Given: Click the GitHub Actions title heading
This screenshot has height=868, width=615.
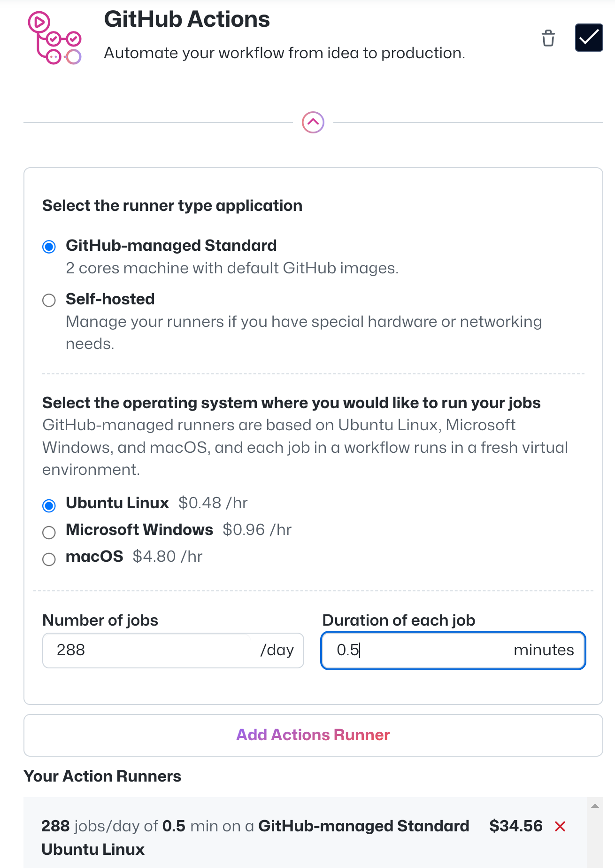Looking at the screenshot, I should click(x=187, y=20).
